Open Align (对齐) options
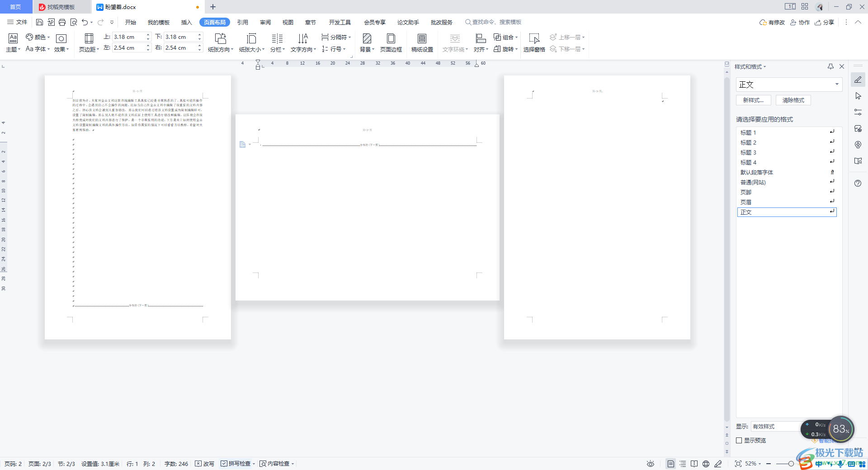 coord(481,43)
